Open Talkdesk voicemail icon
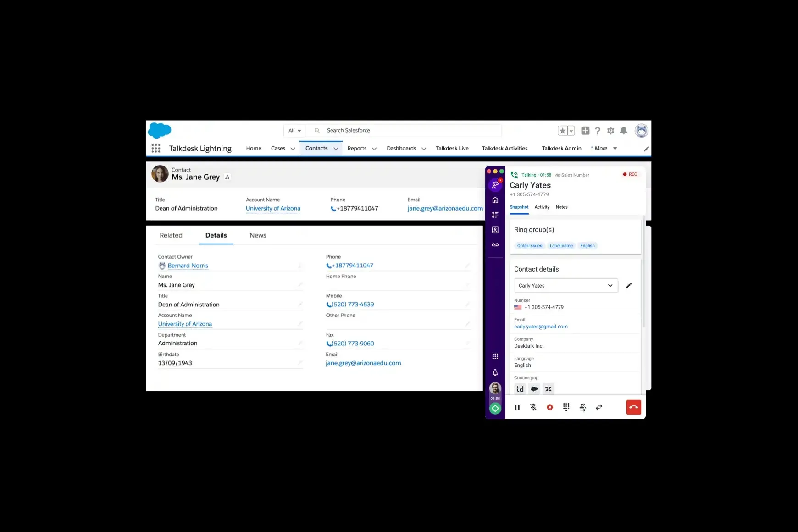This screenshot has height=532, width=798. [x=495, y=245]
